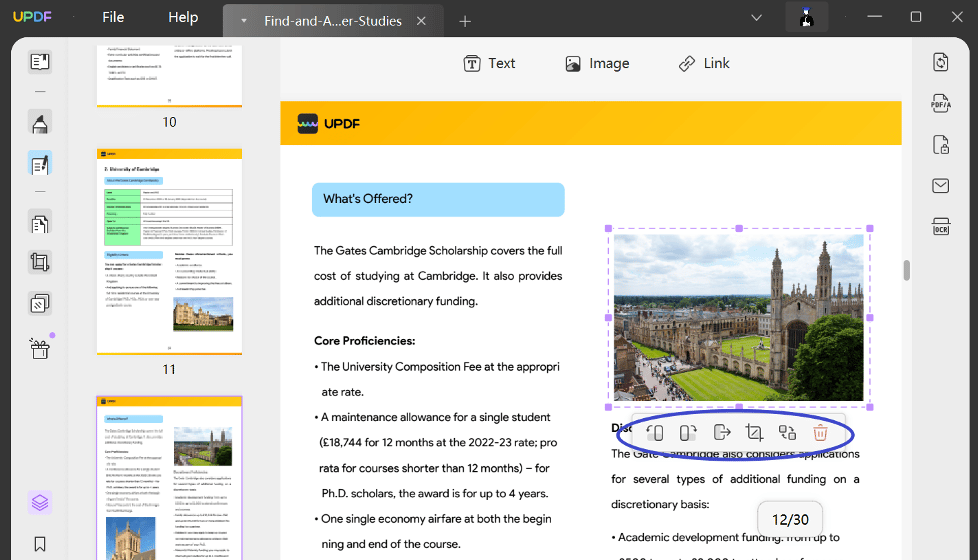Select the Edit PDF tool in sidebar

(40, 165)
